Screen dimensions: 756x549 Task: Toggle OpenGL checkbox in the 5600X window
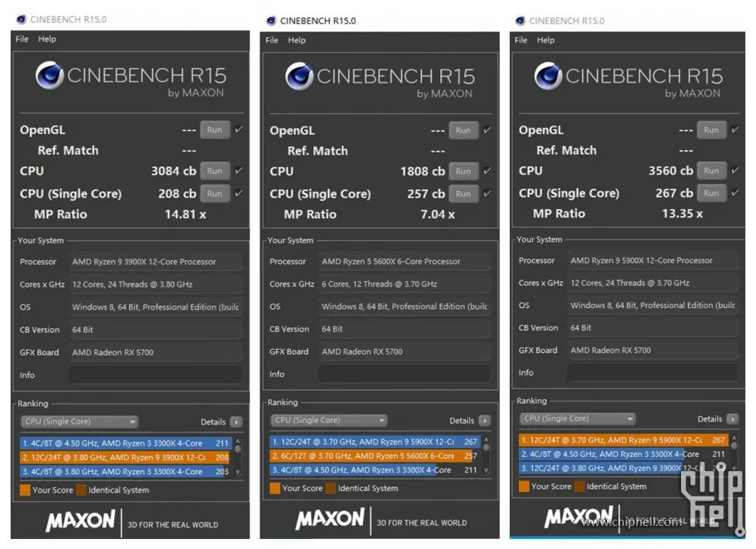[487, 130]
